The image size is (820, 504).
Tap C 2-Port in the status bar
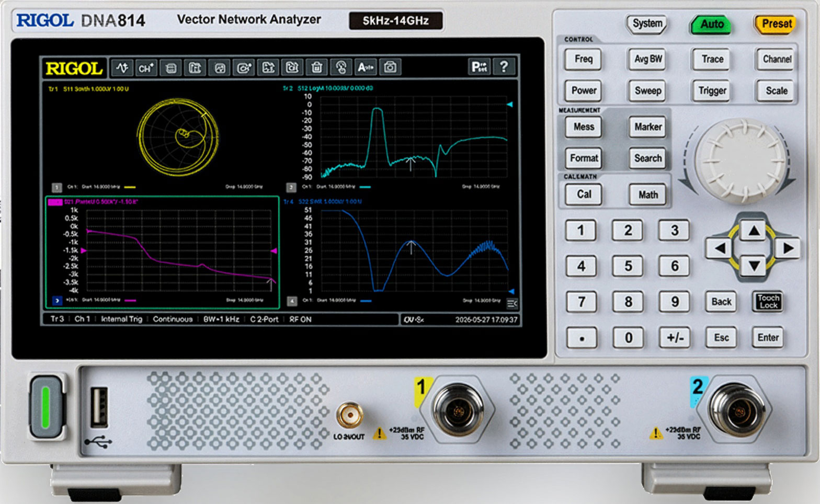[x=264, y=319]
